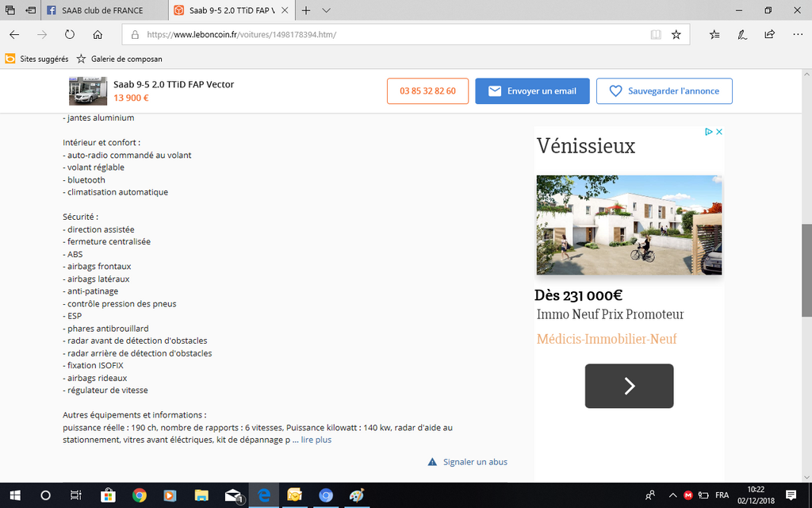Click the Vénissieux housing ad image
This screenshot has height=508, width=812.
pyautogui.click(x=629, y=225)
